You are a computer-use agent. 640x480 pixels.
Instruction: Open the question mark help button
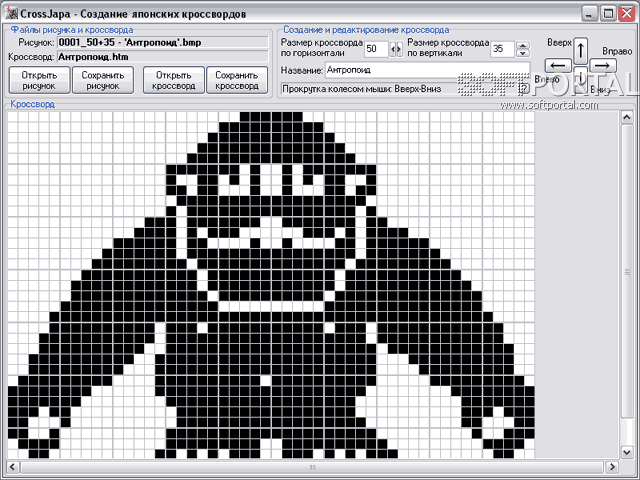(x=524, y=88)
